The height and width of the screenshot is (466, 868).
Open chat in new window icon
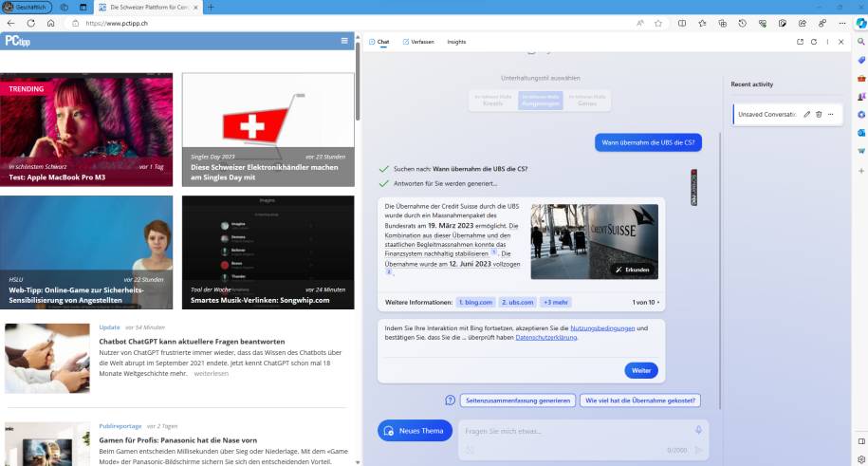pyautogui.click(x=800, y=42)
